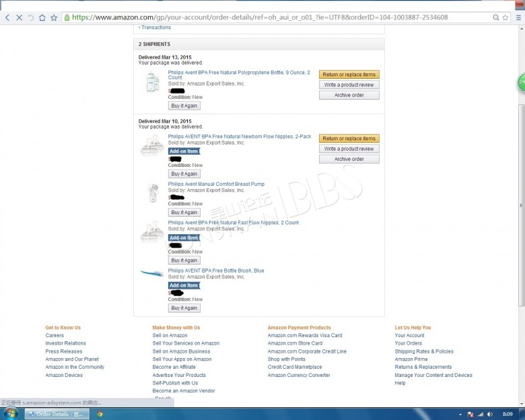This screenshot has height=420, width=525.
Task: Open network signal icon in tray
Action: pyautogui.click(x=481, y=415)
